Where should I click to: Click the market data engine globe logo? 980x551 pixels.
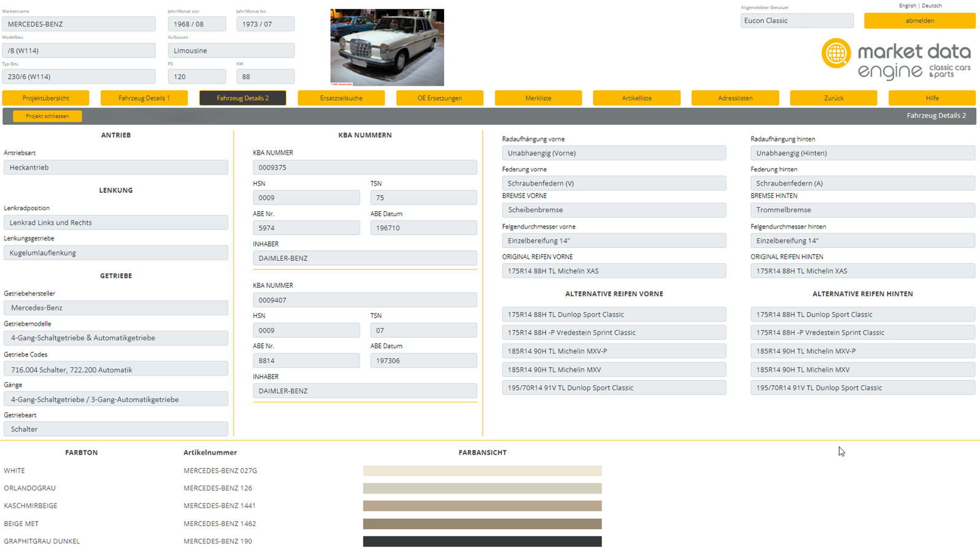836,53
